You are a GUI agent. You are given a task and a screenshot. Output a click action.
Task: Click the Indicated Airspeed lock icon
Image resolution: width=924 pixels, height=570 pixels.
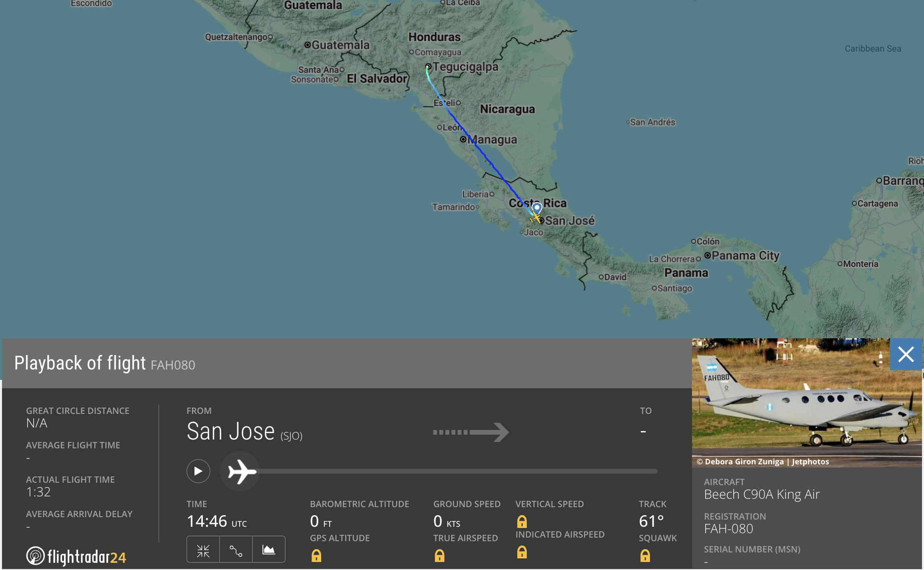pyautogui.click(x=522, y=552)
